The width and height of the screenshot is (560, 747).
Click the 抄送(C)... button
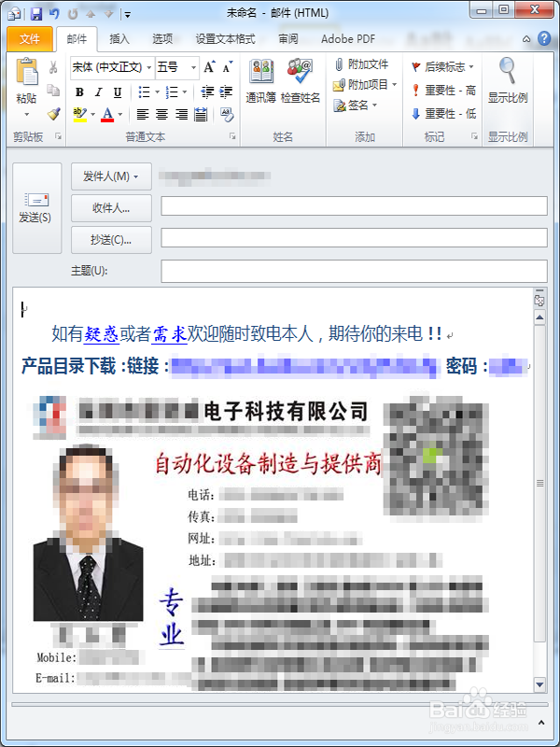click(111, 240)
